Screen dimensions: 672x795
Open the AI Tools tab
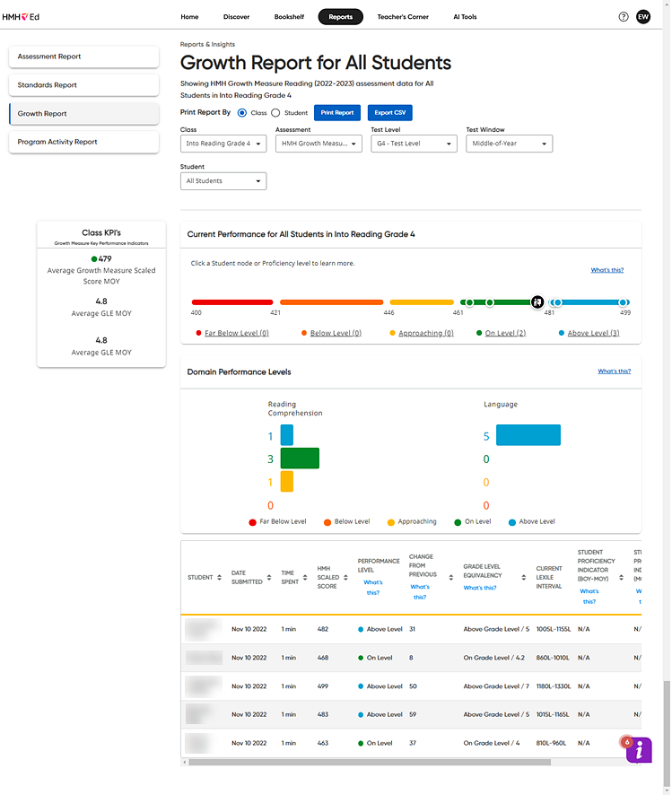[x=466, y=17]
